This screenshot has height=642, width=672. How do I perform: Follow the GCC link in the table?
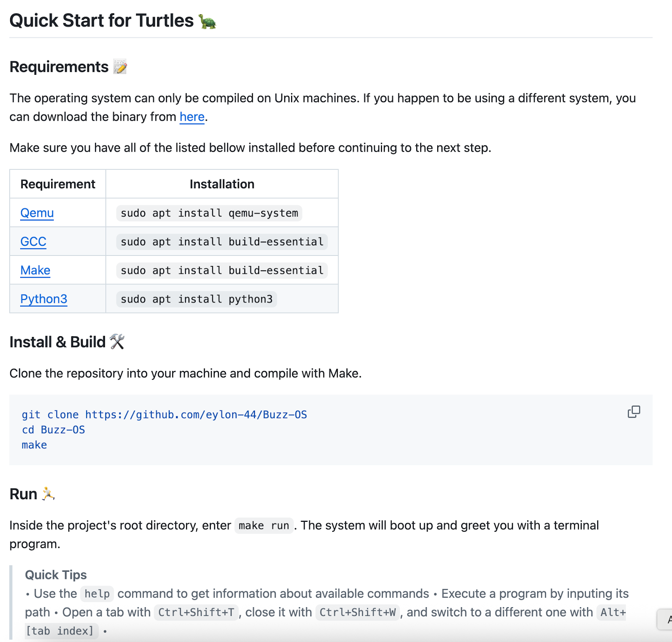coord(33,242)
